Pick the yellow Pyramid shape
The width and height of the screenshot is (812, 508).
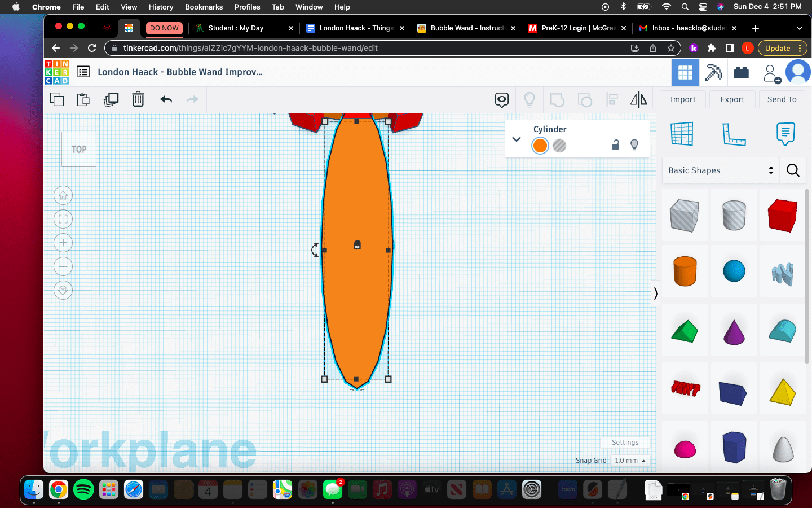[x=783, y=391]
